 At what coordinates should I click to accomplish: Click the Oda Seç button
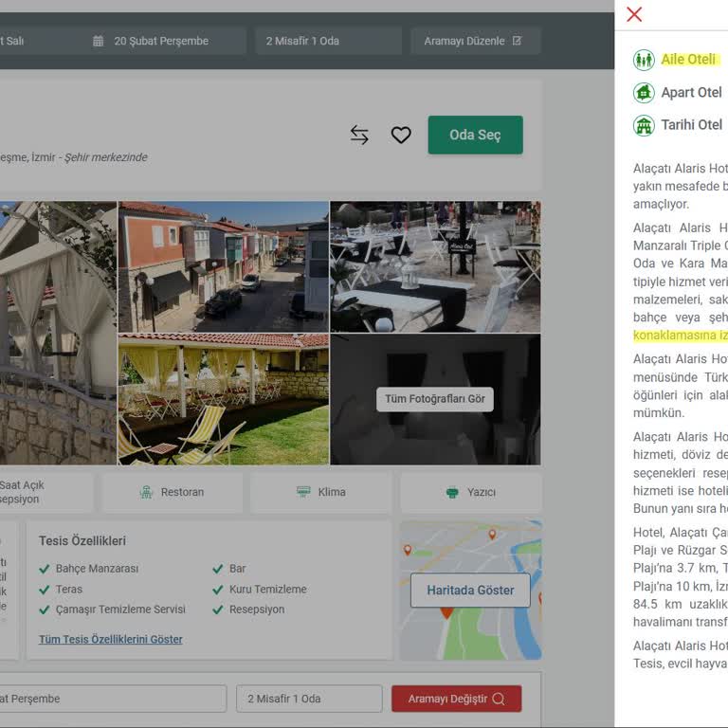[475, 135]
